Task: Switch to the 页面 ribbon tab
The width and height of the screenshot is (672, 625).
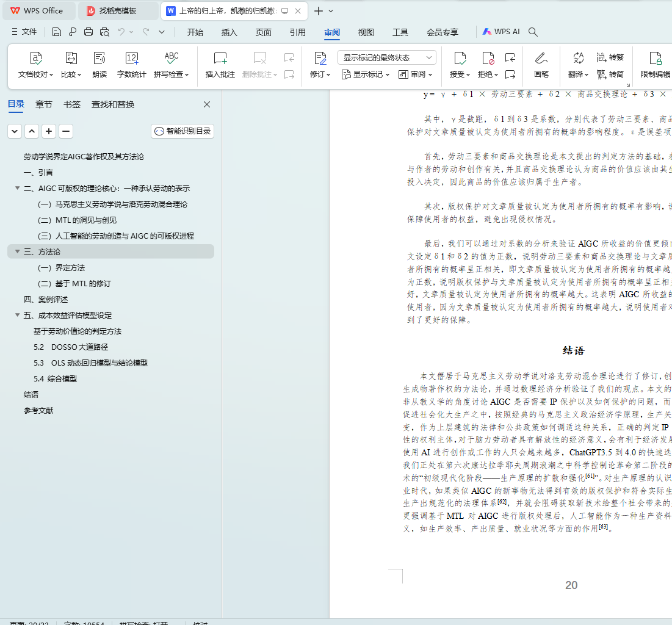Action: point(264,32)
